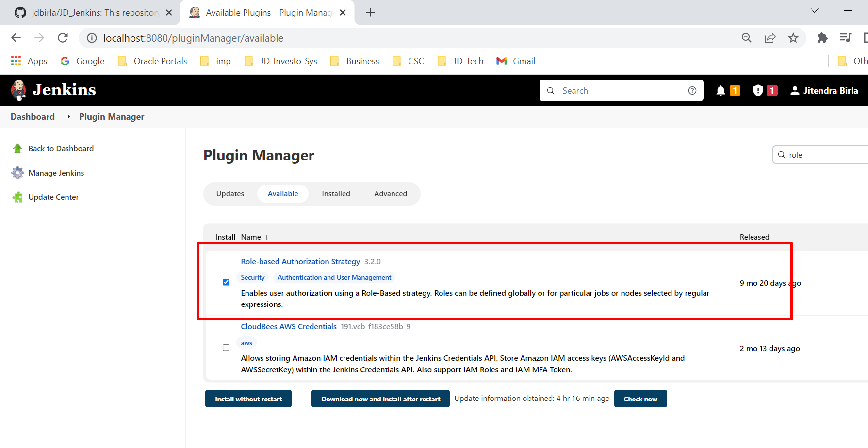This screenshot has height=448, width=868.
Task: Click the Install column header
Action: 225,237
